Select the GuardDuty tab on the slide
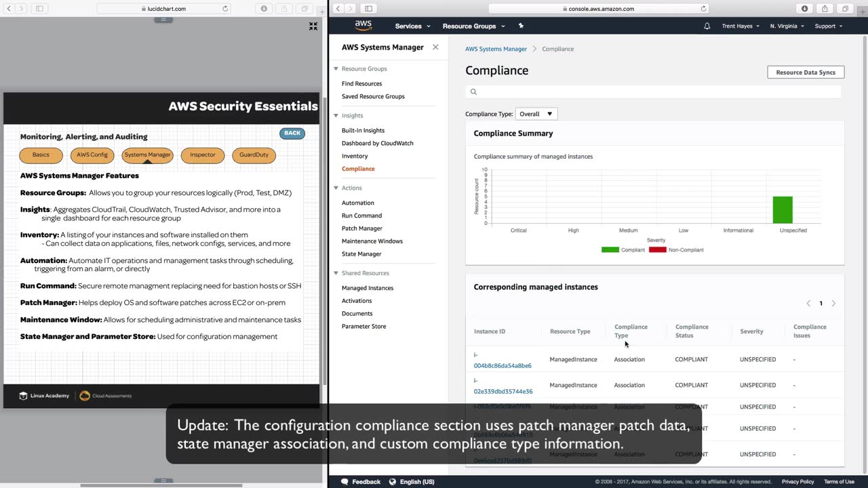This screenshot has width=868, height=488. [254, 155]
